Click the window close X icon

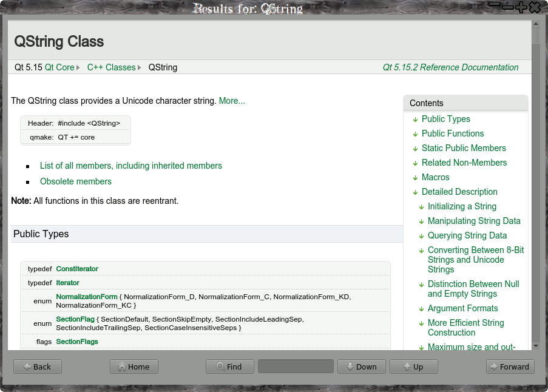click(535, 7)
